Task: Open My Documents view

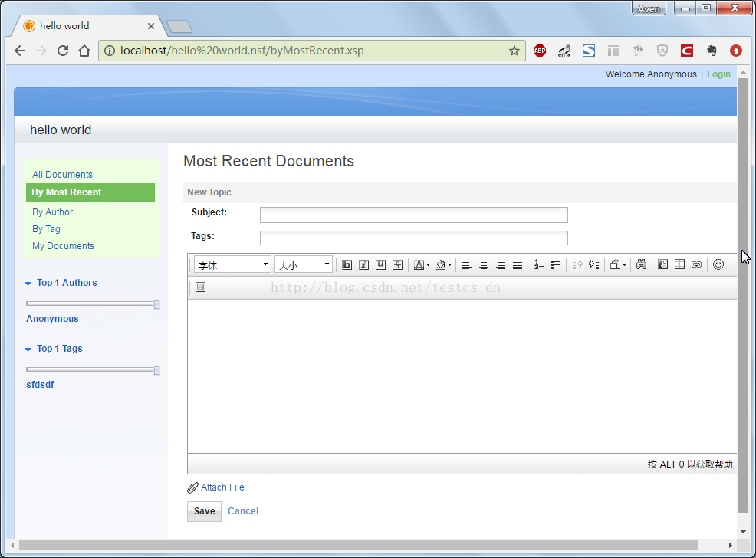Action: [63, 246]
